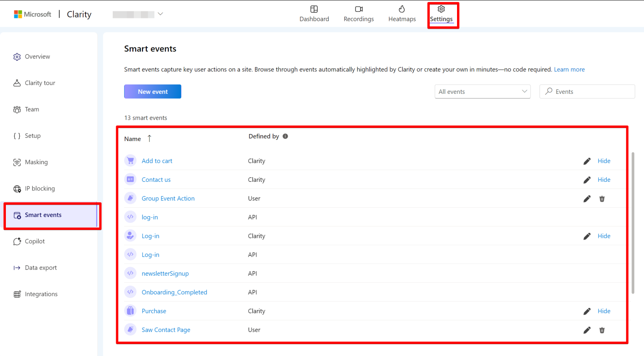The width and height of the screenshot is (644, 356).
Task: Open the Learn more link
Action: 569,69
